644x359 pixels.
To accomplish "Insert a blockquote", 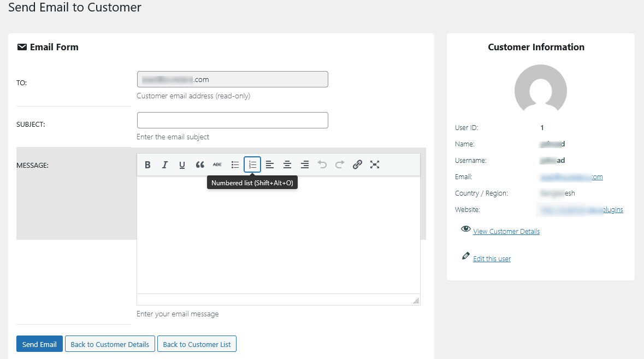I will pyautogui.click(x=199, y=164).
